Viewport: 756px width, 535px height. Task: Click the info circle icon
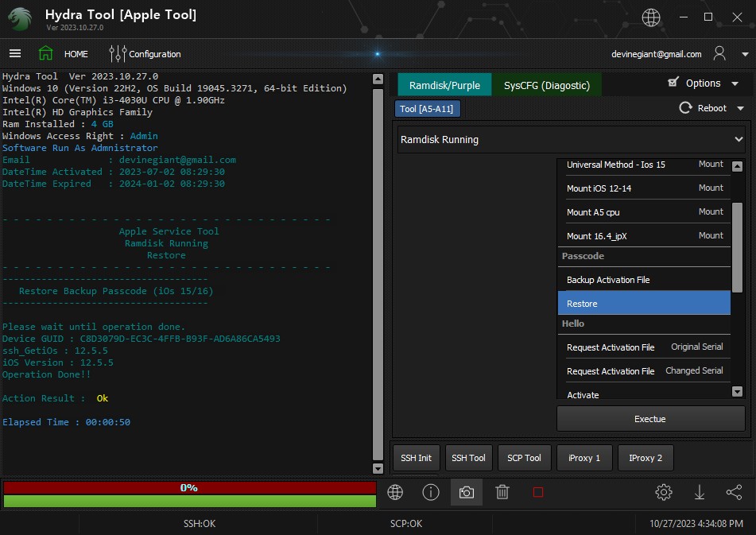(x=431, y=492)
